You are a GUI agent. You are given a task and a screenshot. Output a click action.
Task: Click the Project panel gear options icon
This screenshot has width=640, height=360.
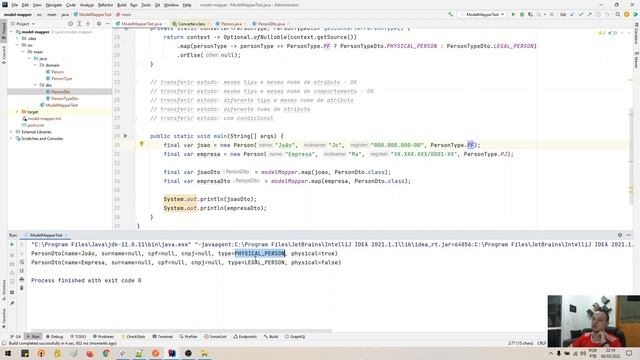click(99, 24)
